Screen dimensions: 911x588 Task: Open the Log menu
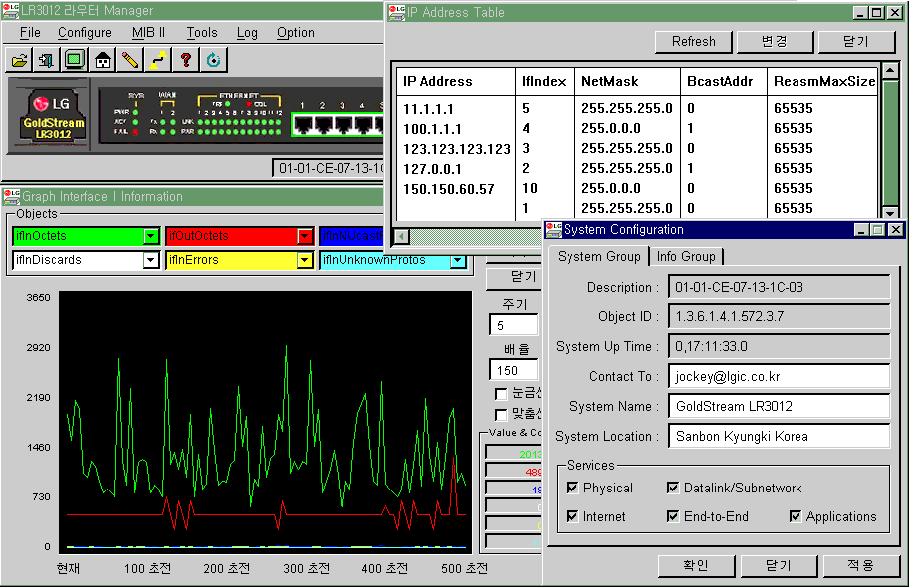(x=247, y=33)
